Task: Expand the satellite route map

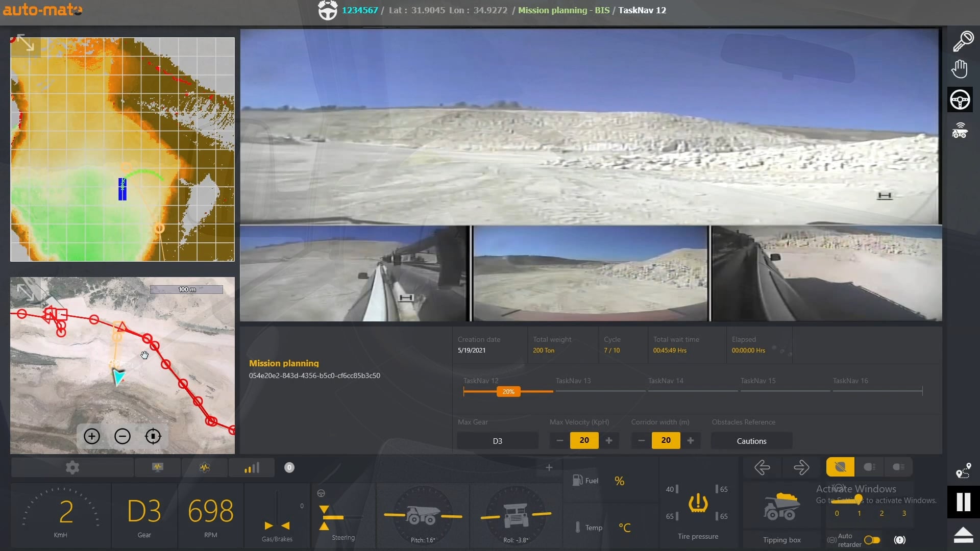Action: 25,292
